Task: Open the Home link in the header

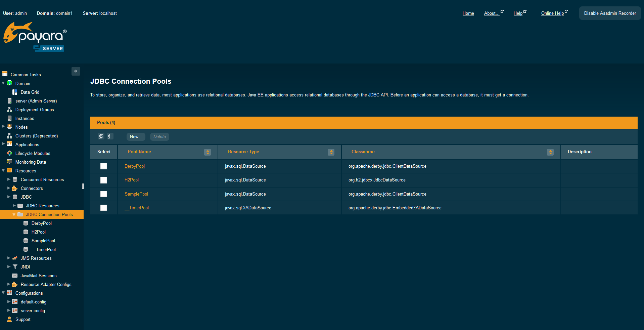Action: [x=468, y=13]
